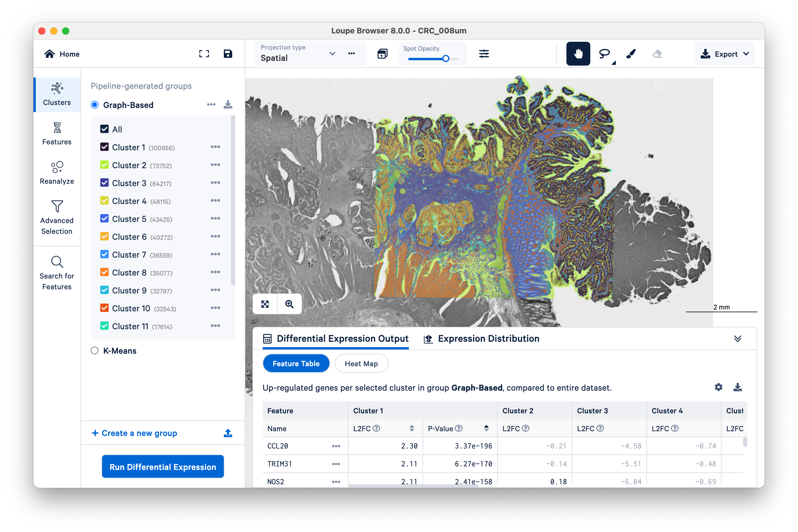Open the view settings sliders icon
Viewport: 798px width, 532px height.
pos(484,54)
